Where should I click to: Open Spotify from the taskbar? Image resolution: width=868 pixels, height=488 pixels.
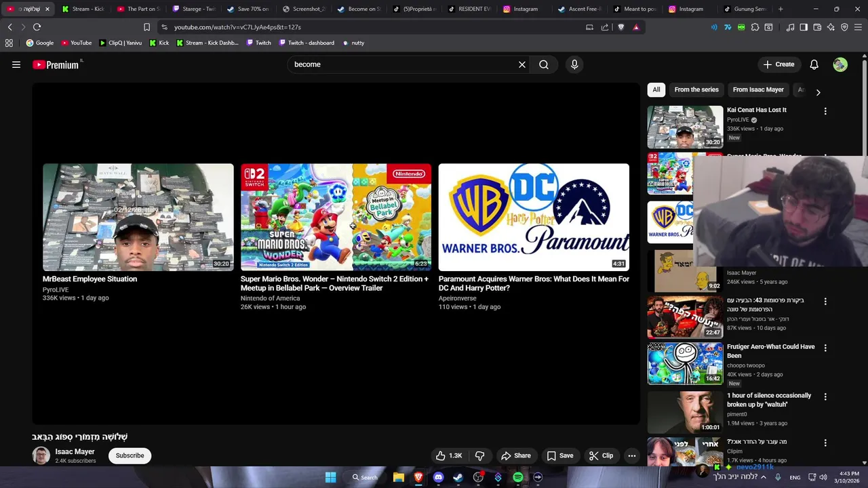pos(518,477)
